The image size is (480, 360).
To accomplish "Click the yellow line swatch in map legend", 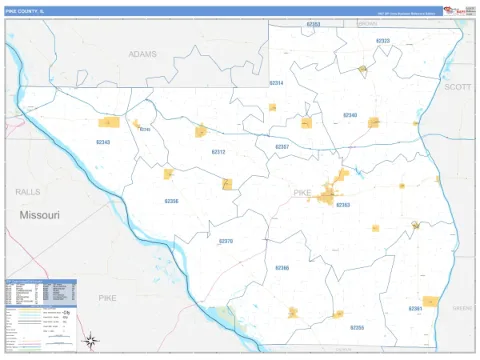I will tap(29, 309).
